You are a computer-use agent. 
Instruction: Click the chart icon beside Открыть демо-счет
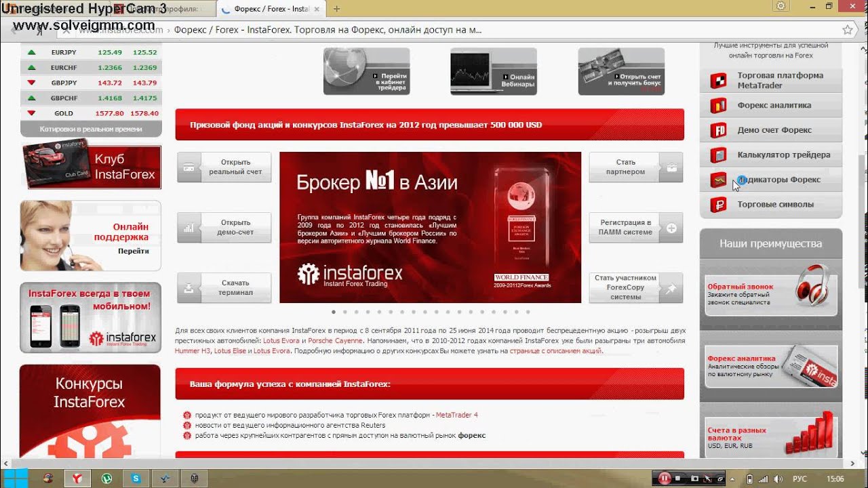pyautogui.click(x=189, y=228)
